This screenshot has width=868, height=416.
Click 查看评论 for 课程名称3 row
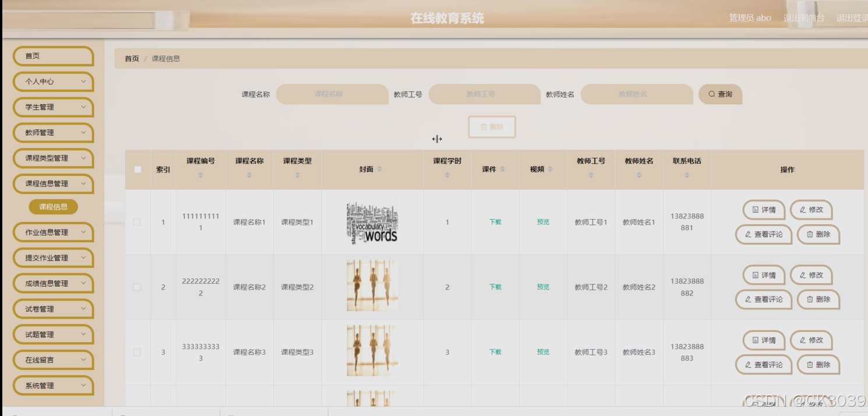click(764, 365)
